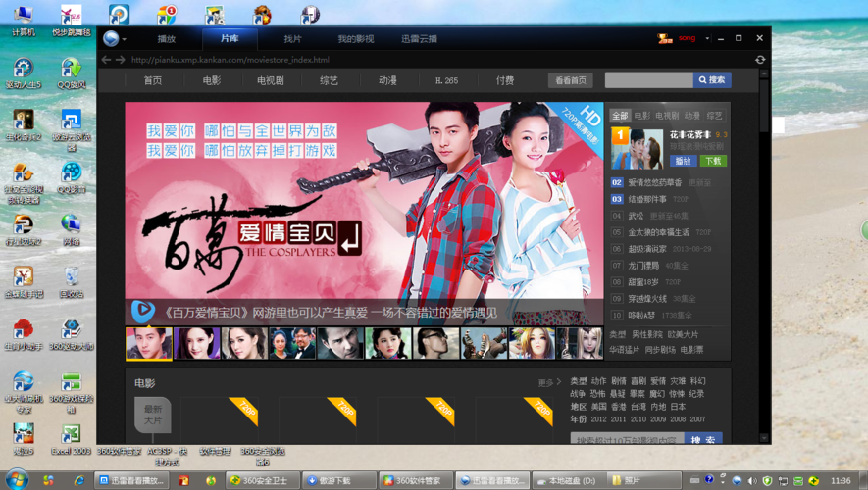Click the page scrollbar down arrow

point(764,438)
